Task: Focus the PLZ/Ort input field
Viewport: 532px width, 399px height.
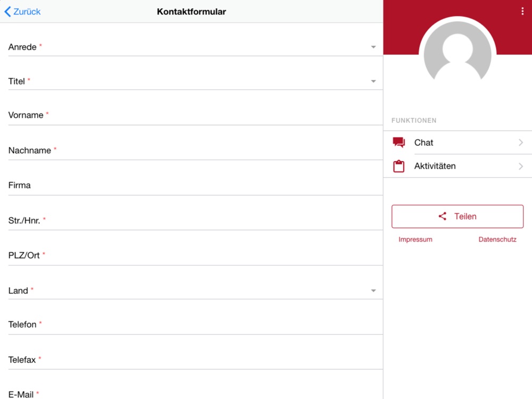Action: (x=195, y=255)
